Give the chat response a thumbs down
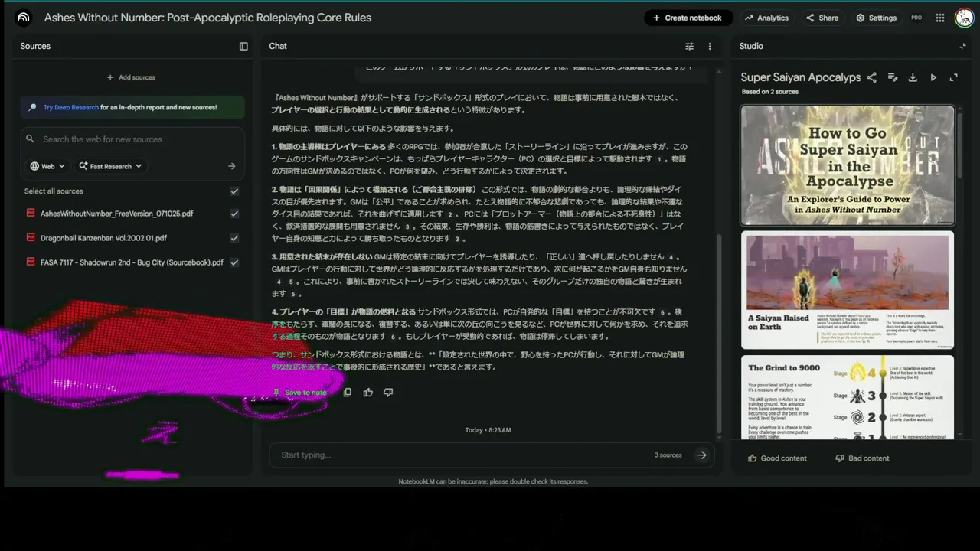Screen dimensions: 980x551 388,393
